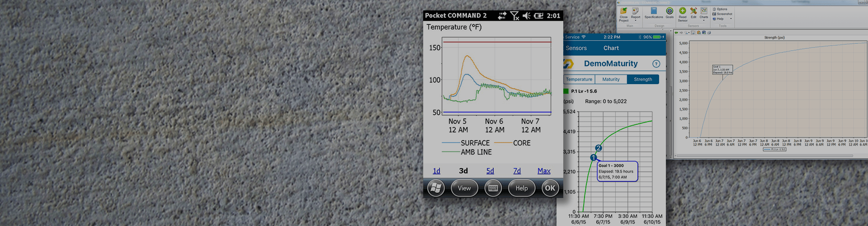Click goal marker 1 on strength curve
This screenshot has height=226, width=868.
click(594, 158)
